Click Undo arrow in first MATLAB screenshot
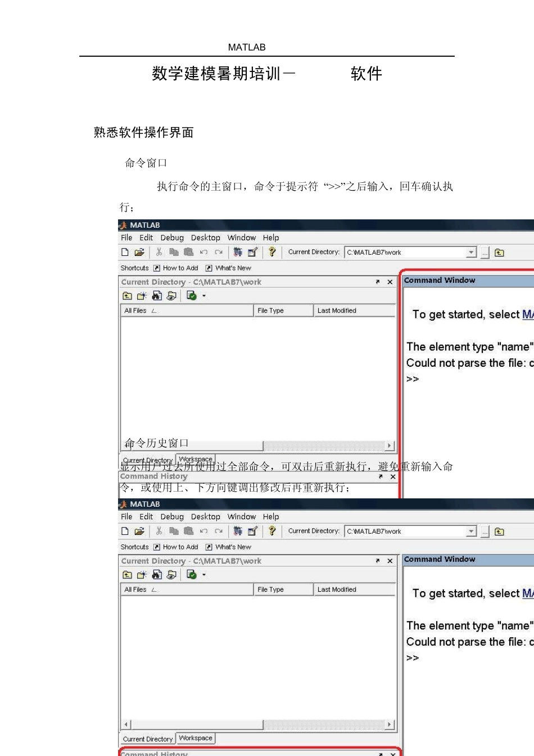Viewport: 534px width, 756px height. pos(203,252)
